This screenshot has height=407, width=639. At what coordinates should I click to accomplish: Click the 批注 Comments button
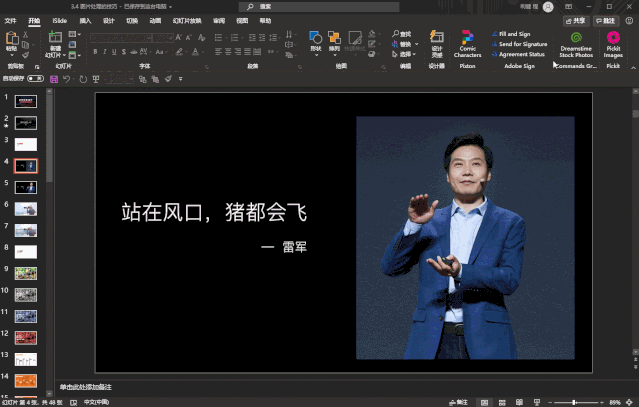pos(606,21)
